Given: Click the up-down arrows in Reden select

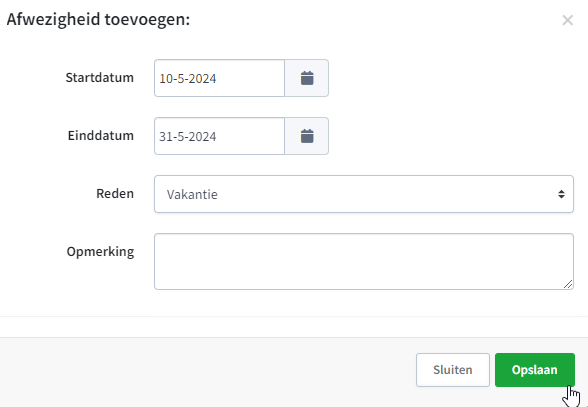Looking at the screenshot, I should [x=561, y=194].
